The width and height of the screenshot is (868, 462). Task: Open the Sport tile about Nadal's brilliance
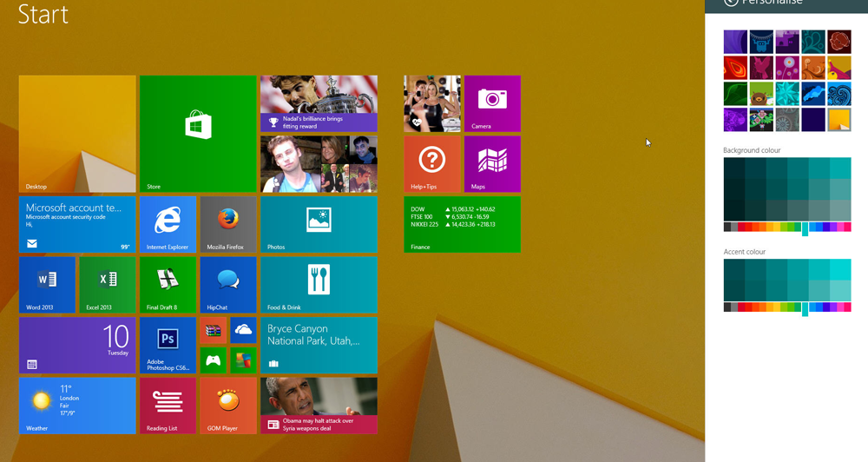pos(319,103)
